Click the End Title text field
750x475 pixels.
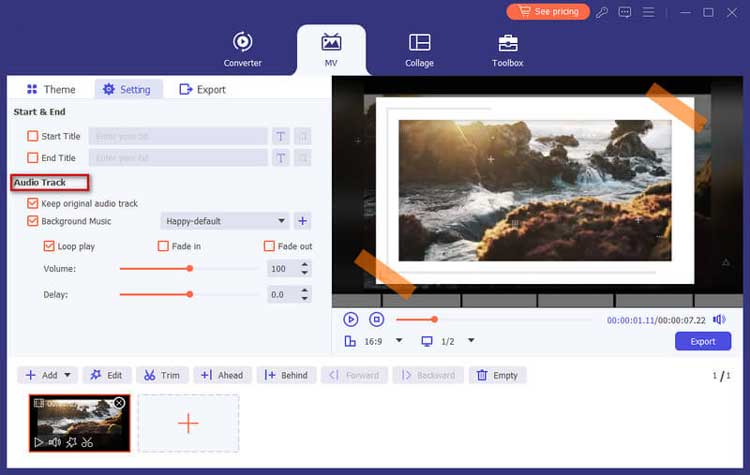(x=178, y=157)
